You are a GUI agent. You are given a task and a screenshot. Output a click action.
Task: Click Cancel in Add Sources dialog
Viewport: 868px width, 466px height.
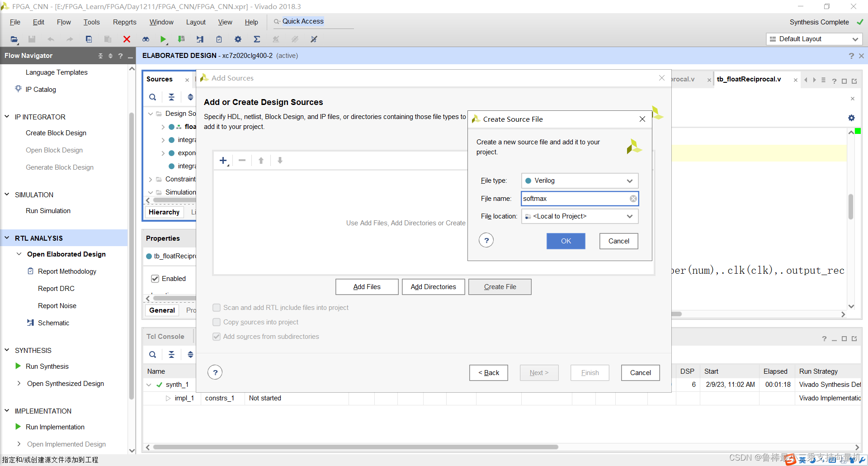[x=641, y=373]
